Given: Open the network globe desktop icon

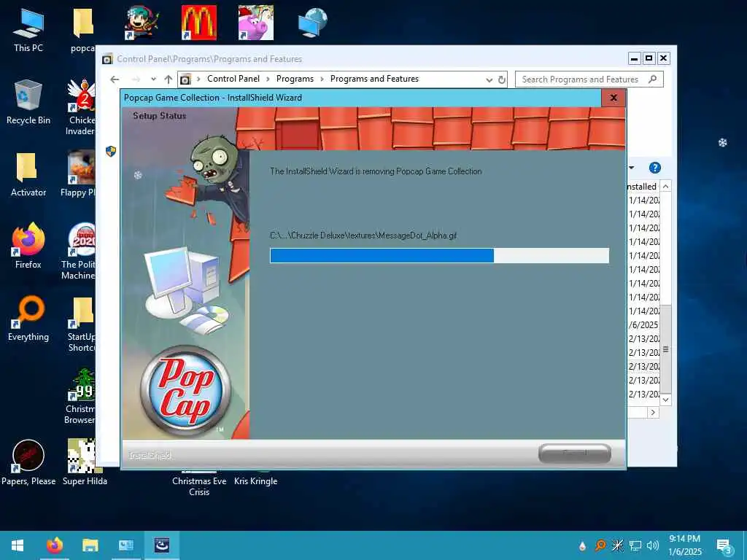Looking at the screenshot, I should pyautogui.click(x=312, y=23).
